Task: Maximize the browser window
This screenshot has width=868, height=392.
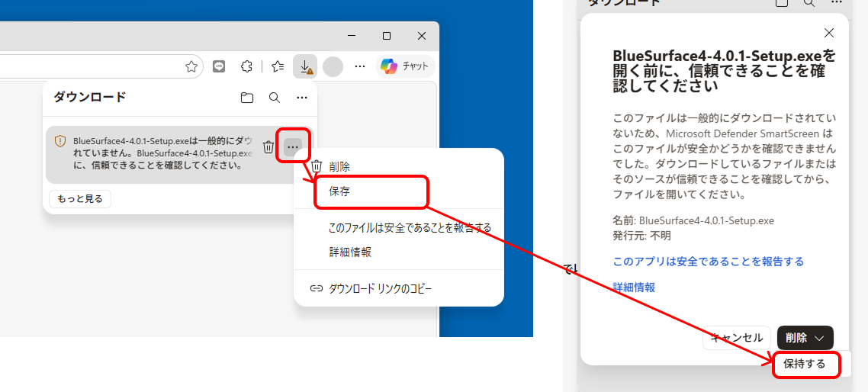Action: (x=387, y=36)
